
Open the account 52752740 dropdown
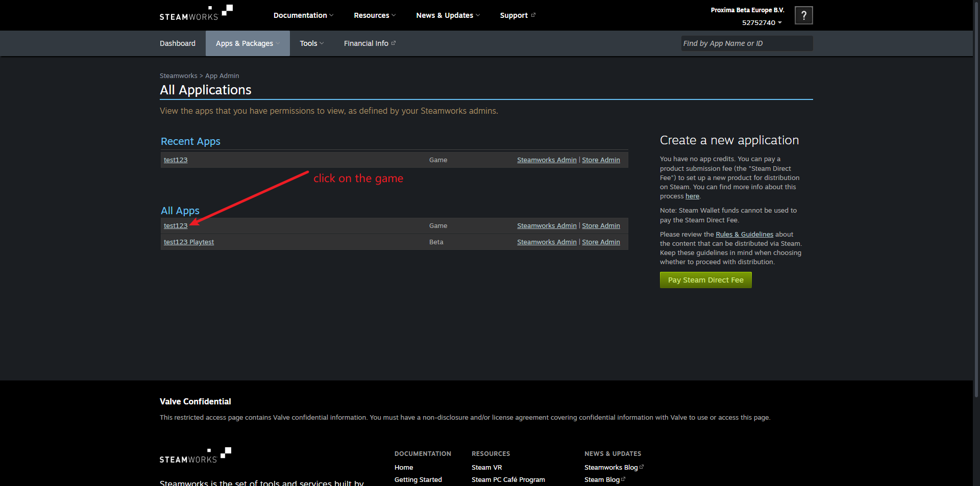[762, 23]
